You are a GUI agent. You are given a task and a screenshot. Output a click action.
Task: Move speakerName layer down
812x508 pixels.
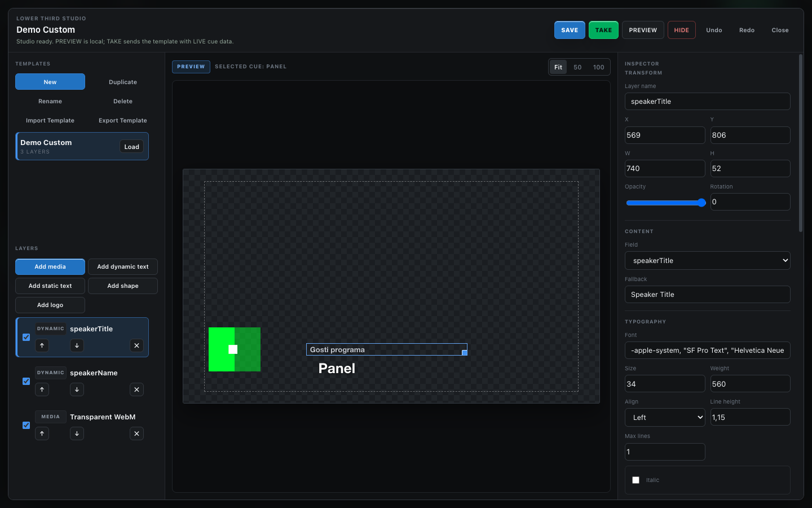click(x=77, y=389)
